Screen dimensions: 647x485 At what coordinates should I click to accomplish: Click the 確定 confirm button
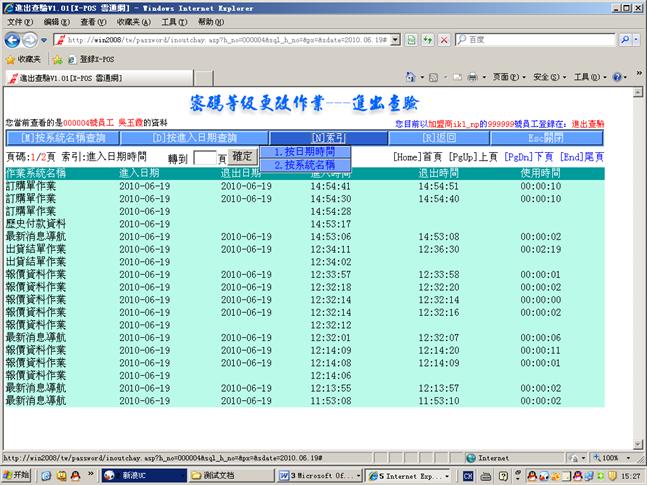pyautogui.click(x=242, y=157)
